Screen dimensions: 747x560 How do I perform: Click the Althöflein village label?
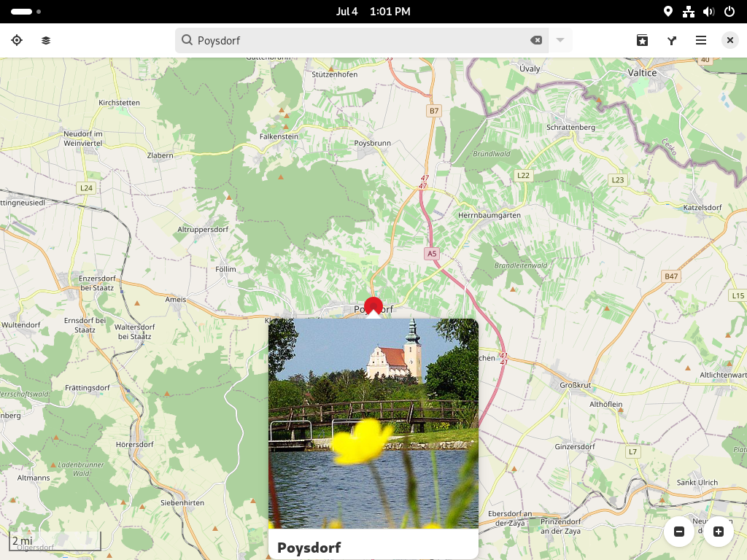coord(605,404)
